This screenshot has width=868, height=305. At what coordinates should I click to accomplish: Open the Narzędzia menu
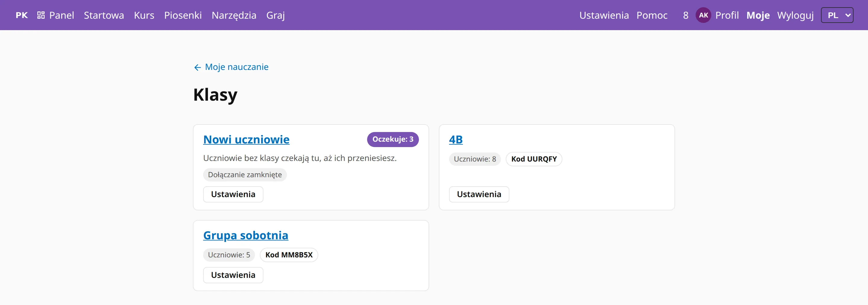234,15
